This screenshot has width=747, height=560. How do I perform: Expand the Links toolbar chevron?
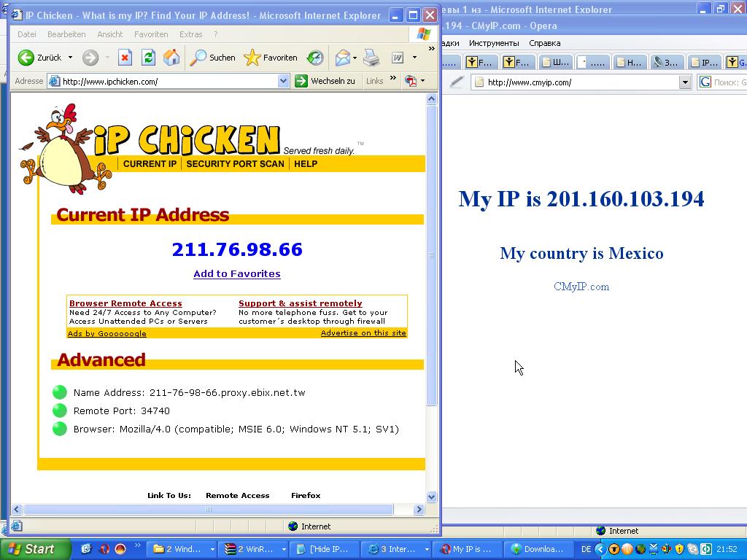pos(393,78)
